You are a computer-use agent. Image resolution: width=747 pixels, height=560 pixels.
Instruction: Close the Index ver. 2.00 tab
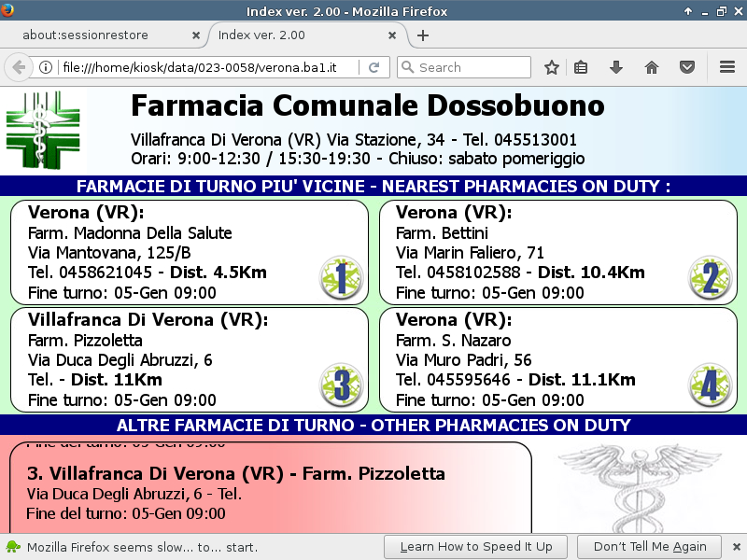(394, 35)
